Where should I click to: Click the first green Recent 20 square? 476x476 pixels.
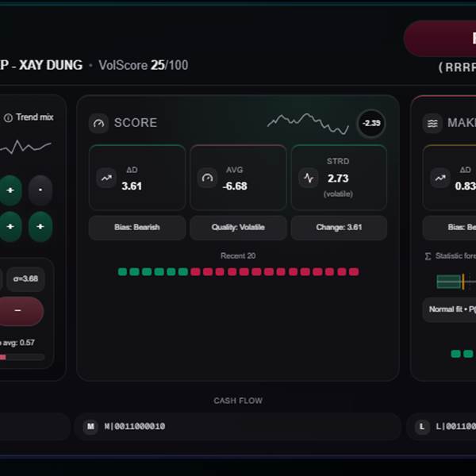coord(122,271)
